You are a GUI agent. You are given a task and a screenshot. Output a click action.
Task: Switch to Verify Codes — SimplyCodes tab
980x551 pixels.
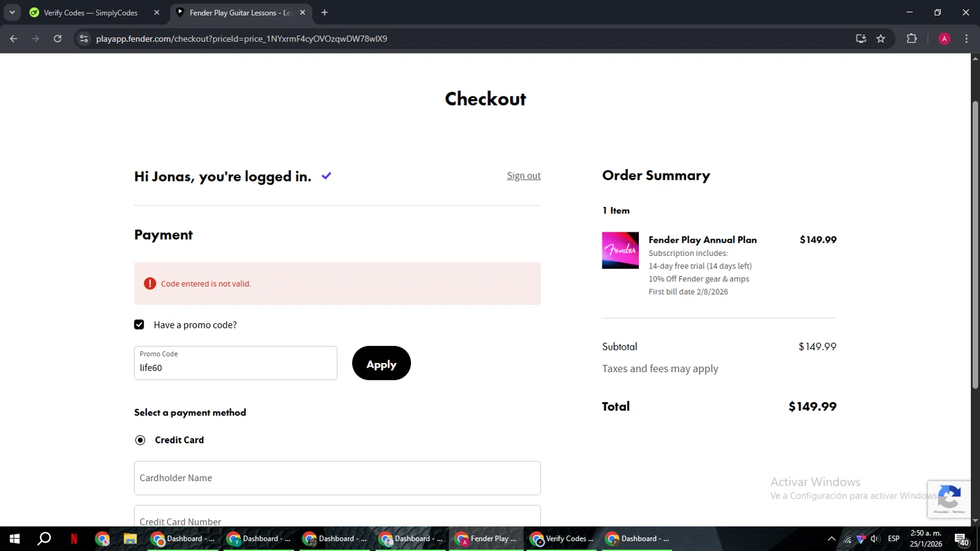[x=90, y=12]
